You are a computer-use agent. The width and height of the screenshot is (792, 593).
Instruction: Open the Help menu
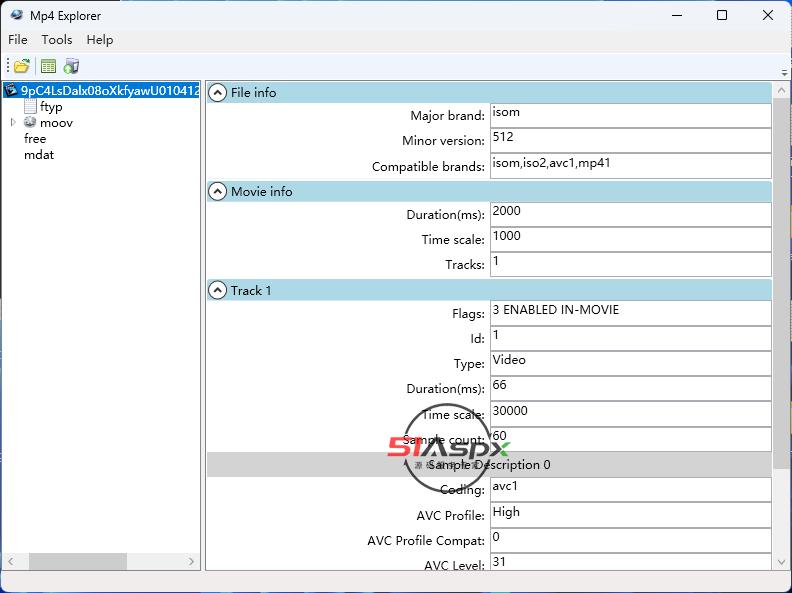100,39
